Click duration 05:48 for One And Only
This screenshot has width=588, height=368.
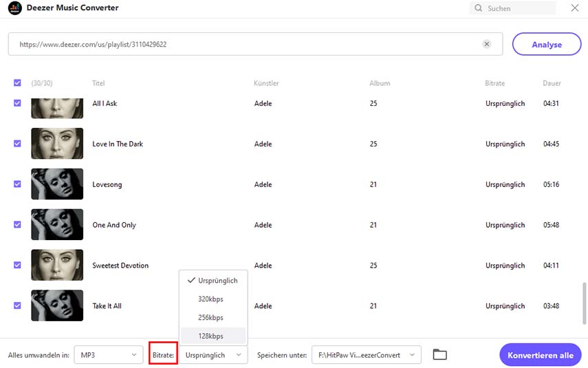tap(551, 225)
